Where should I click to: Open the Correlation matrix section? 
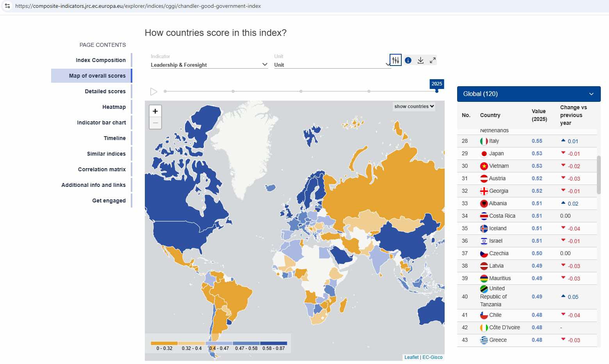coord(102,169)
